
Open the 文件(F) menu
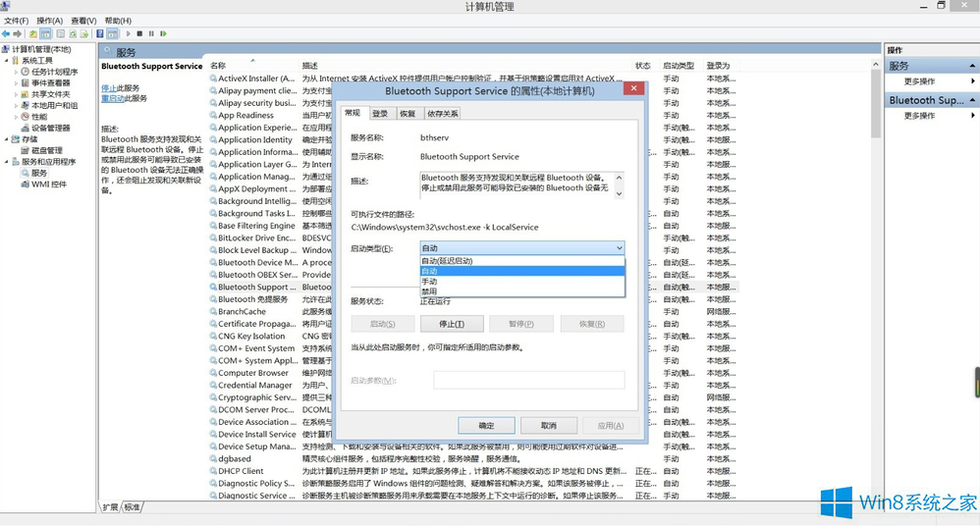[17, 21]
